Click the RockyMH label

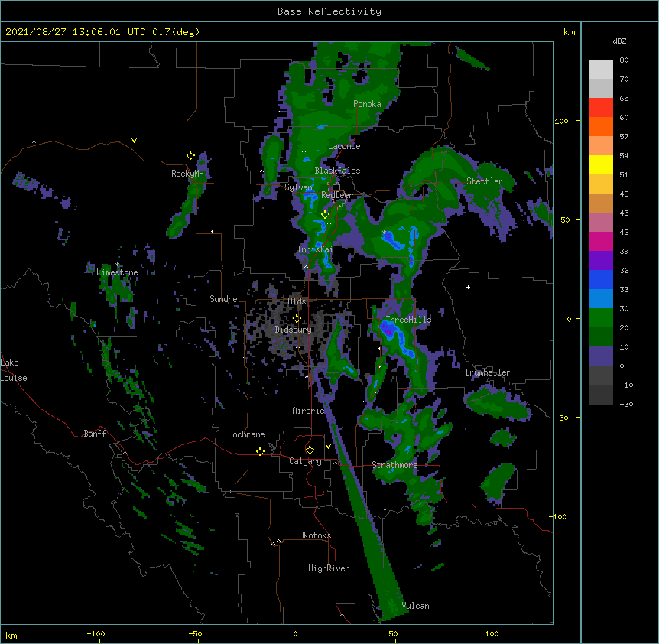tap(187, 174)
